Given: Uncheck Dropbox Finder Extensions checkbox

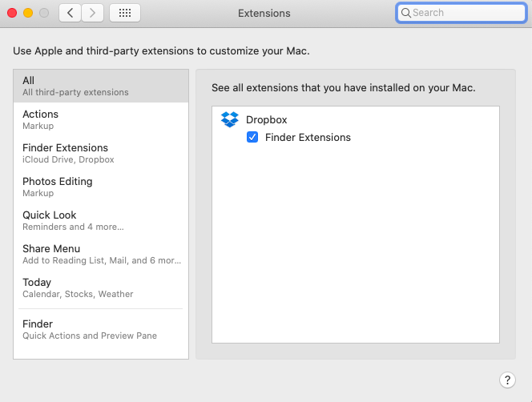Looking at the screenshot, I should pos(252,138).
